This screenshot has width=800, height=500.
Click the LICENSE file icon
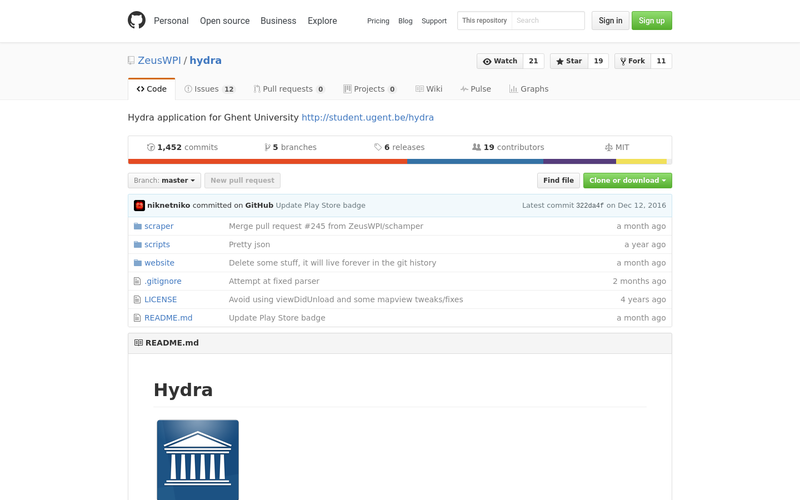pos(137,299)
